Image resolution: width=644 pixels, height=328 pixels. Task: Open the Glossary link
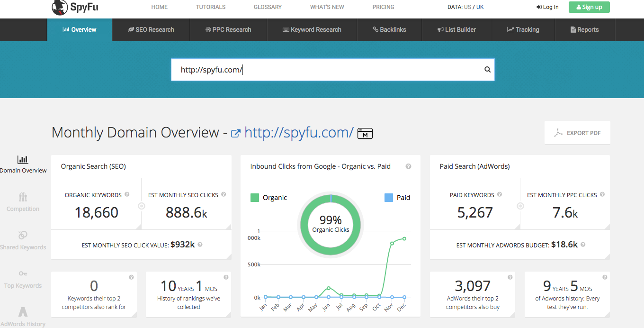click(268, 7)
